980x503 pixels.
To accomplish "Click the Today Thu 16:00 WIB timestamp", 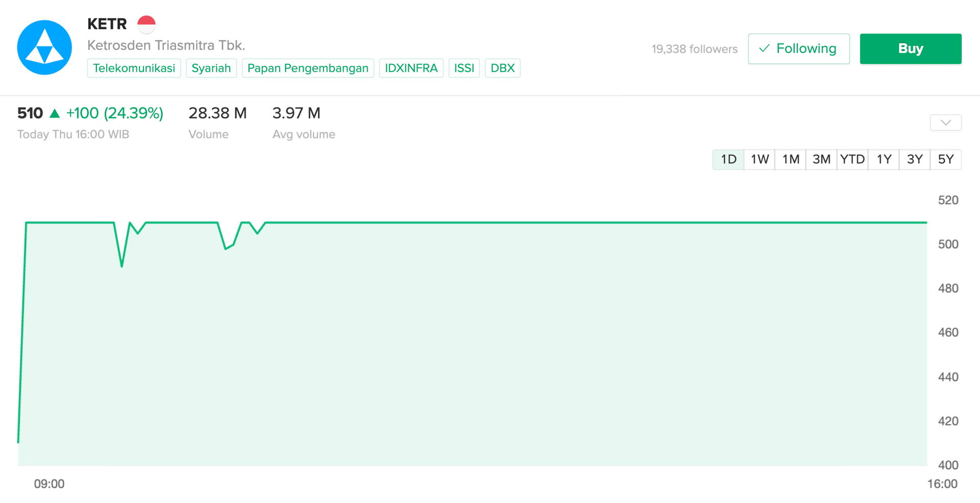I will coord(73,134).
